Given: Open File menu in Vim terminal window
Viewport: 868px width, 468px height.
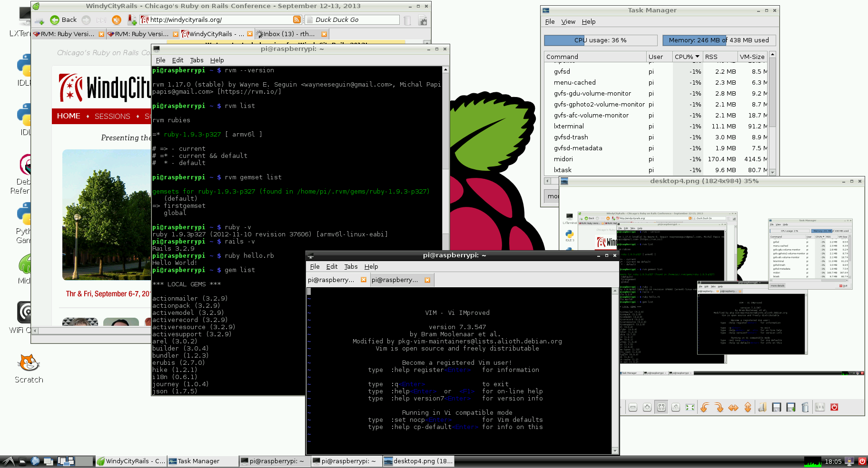Looking at the screenshot, I should pyautogui.click(x=315, y=267).
